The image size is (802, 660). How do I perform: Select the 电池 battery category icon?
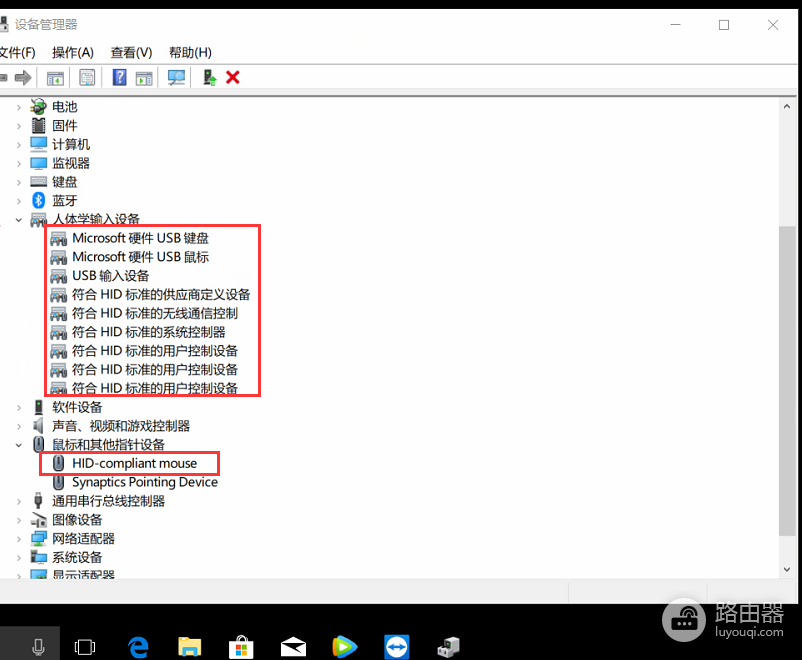pos(38,106)
